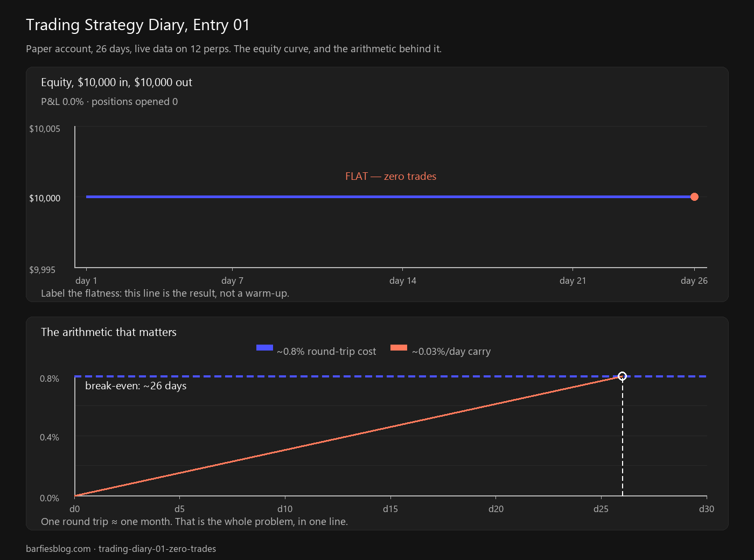Click the '$9,995' y-axis label
Image resolution: width=754 pixels, height=560 pixels.
coord(42,270)
